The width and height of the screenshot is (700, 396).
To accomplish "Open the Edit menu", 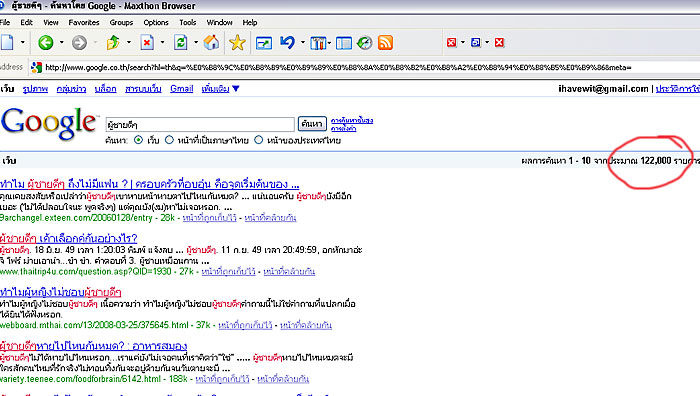I will (x=26, y=22).
